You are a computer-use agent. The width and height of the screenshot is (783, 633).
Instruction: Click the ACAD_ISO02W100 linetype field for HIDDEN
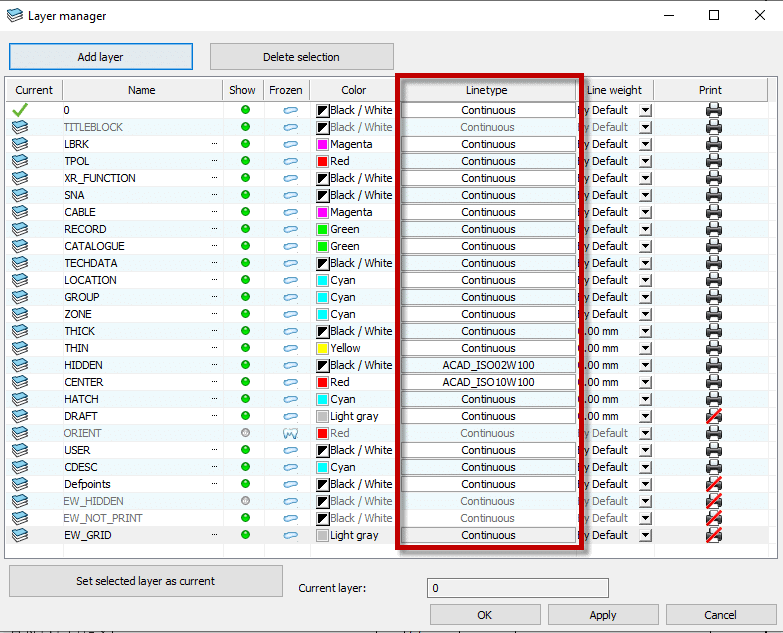(488, 365)
